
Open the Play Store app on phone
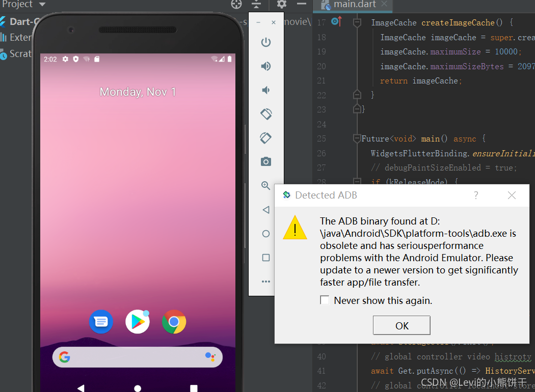click(138, 321)
